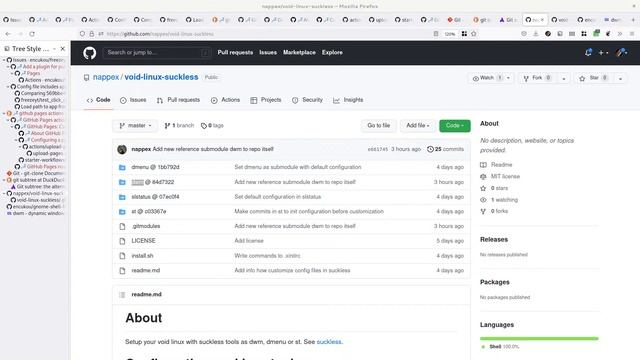Open the st @ c03367e submodule folder icon
This screenshot has height=360, width=640.
122,211
